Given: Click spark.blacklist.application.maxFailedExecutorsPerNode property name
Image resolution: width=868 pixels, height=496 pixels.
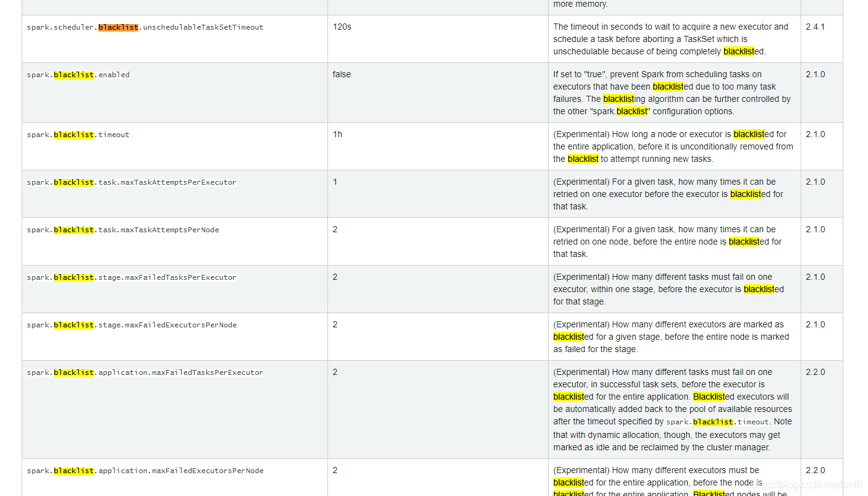Looking at the screenshot, I should pos(145,471).
